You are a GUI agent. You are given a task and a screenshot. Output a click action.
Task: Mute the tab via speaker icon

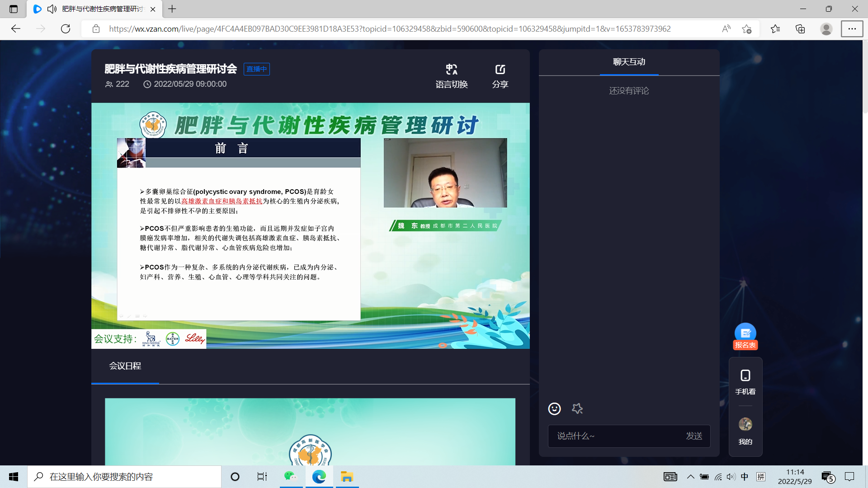(52, 9)
